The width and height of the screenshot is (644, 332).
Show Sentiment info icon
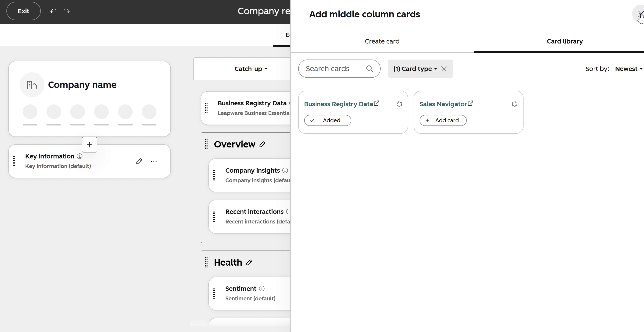[262, 288]
